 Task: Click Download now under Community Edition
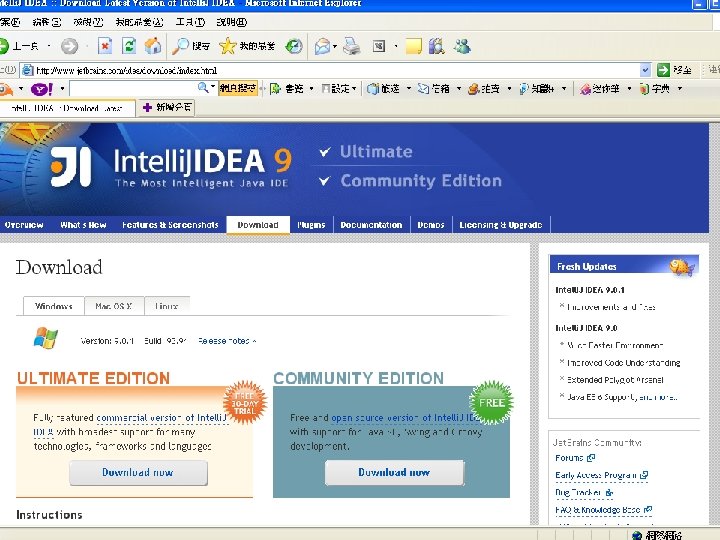click(394, 472)
